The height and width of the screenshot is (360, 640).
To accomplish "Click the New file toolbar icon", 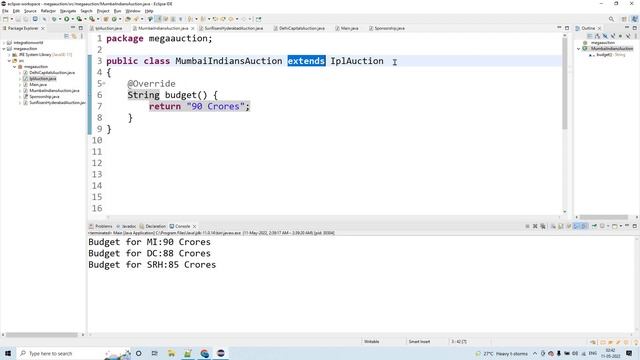I will coord(5,19).
